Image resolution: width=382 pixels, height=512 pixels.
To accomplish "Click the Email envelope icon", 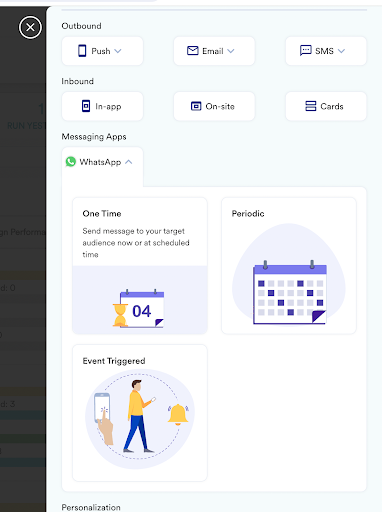I will pos(193,51).
